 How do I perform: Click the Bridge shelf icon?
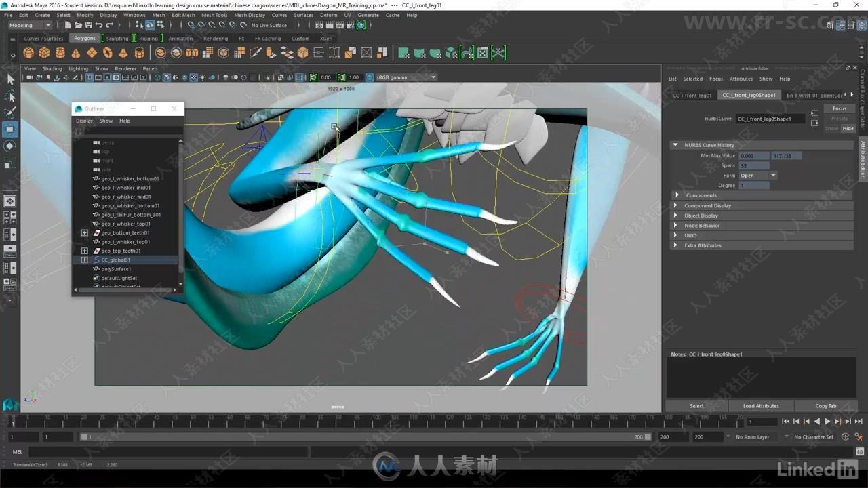[287, 53]
